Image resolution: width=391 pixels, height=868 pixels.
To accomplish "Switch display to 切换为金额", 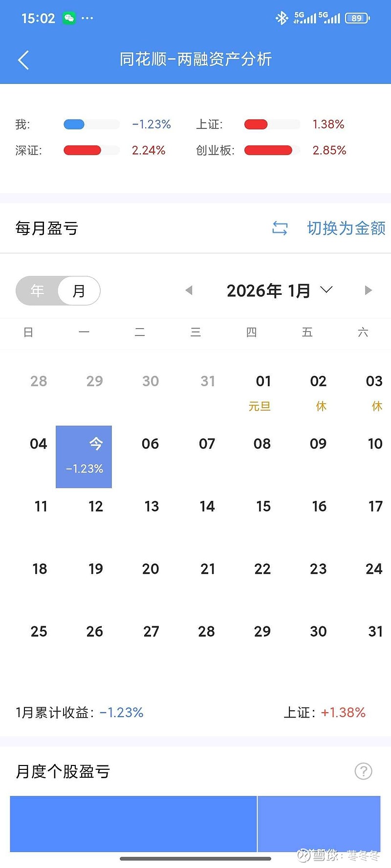I will (346, 228).
